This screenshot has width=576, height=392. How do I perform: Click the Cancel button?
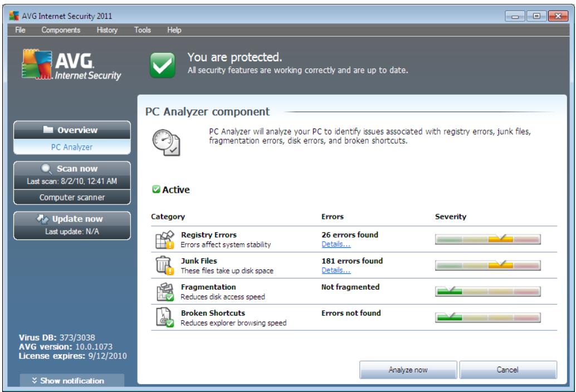(x=507, y=370)
